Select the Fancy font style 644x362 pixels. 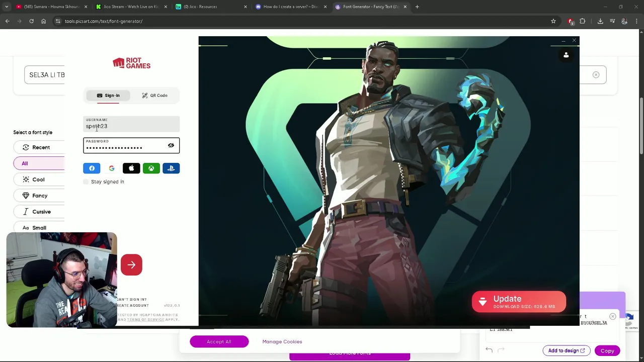click(39, 196)
